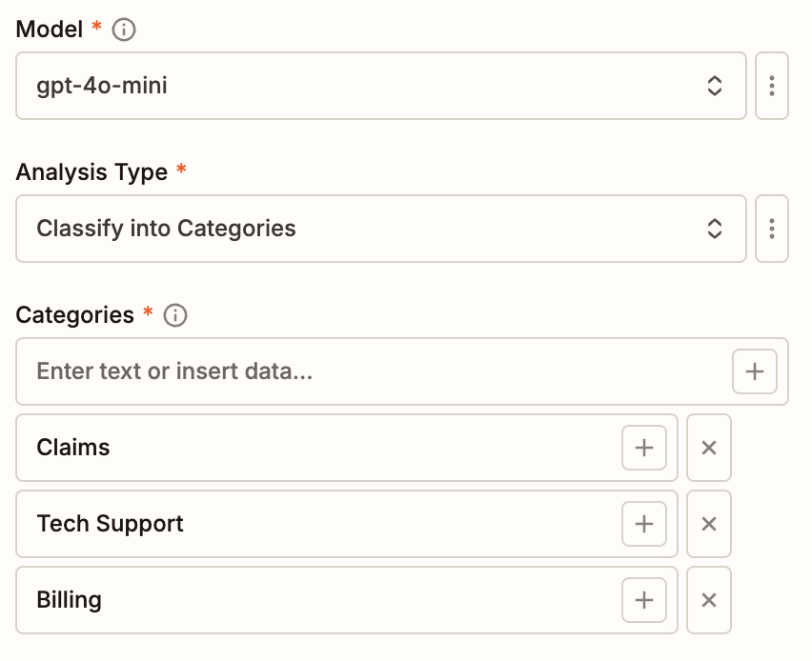Open three-dot options for Model field
This screenshot has height=661, width=812.
771,86
